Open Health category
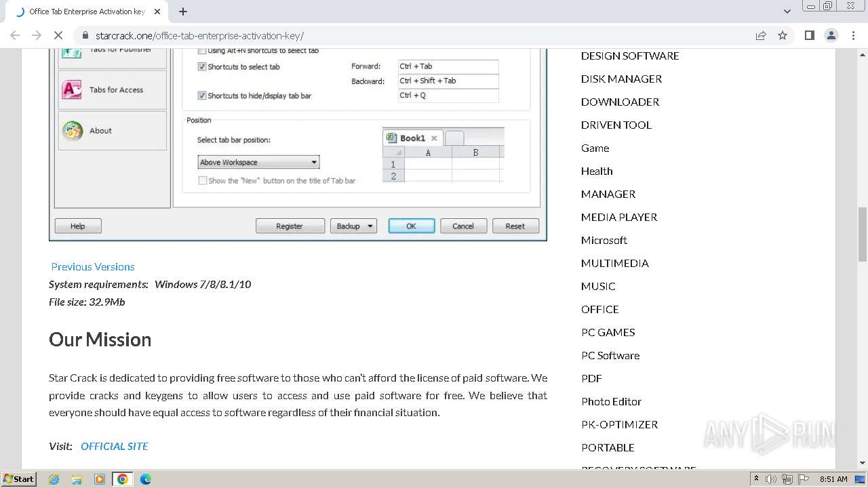Screen dimensions: 868x488 pos(597,171)
